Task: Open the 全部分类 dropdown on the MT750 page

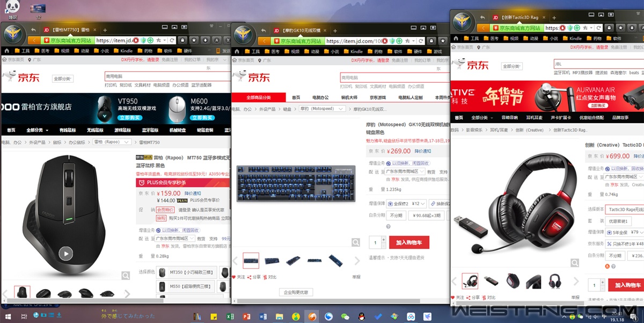Action: click(62, 78)
